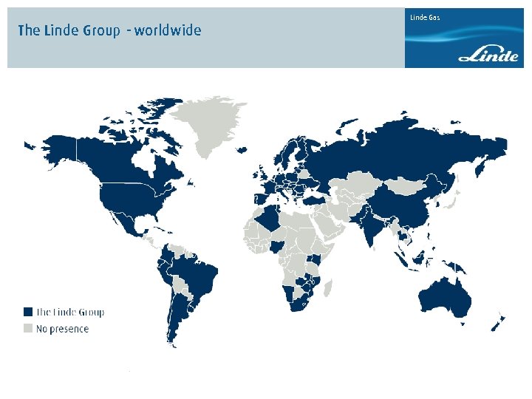Select the dark blue 'The Linde Group' legend swatch
Screen dimensions: 532x399
[x=28, y=312]
